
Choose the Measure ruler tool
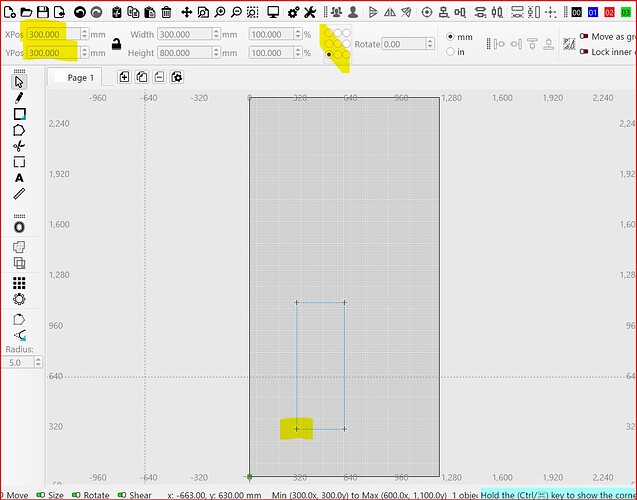click(x=19, y=194)
